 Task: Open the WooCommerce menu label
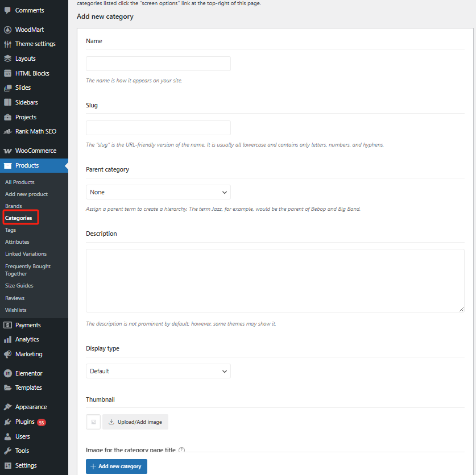36,151
